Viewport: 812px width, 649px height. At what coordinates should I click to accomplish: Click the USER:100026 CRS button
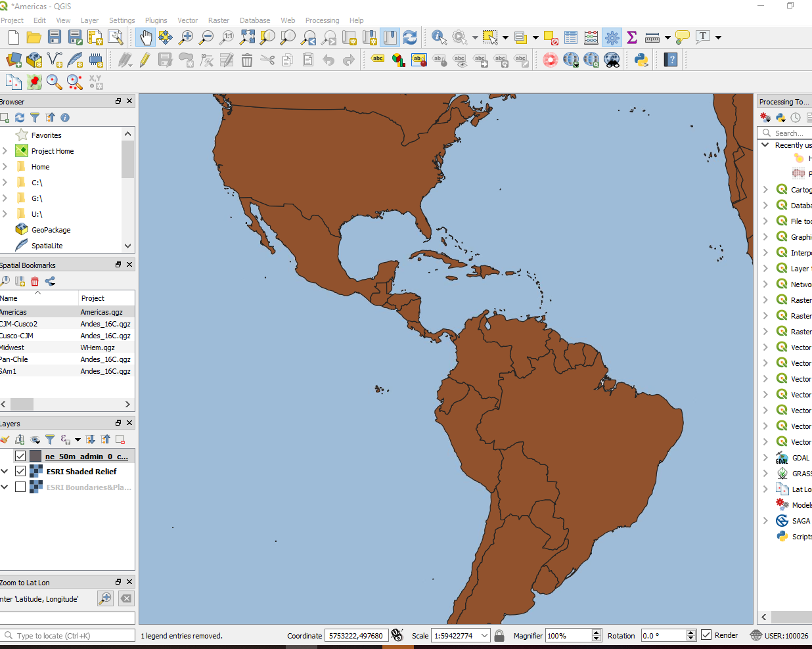(779, 635)
